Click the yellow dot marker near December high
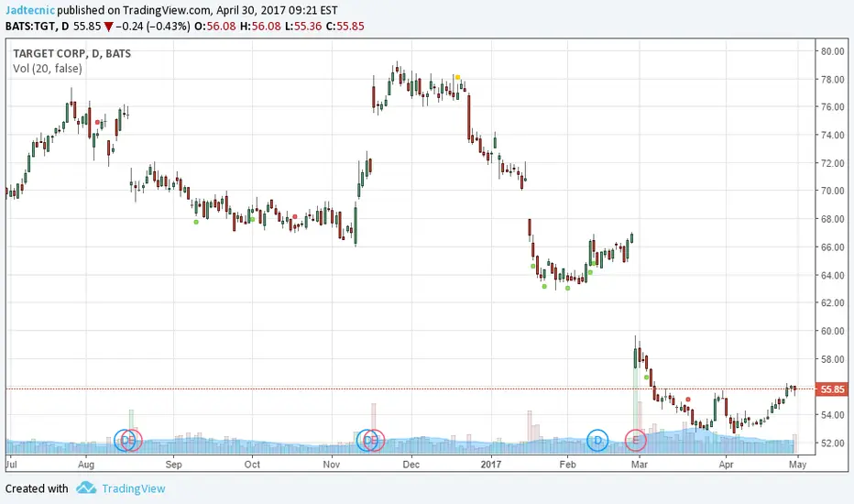854x504 pixels. point(458,77)
